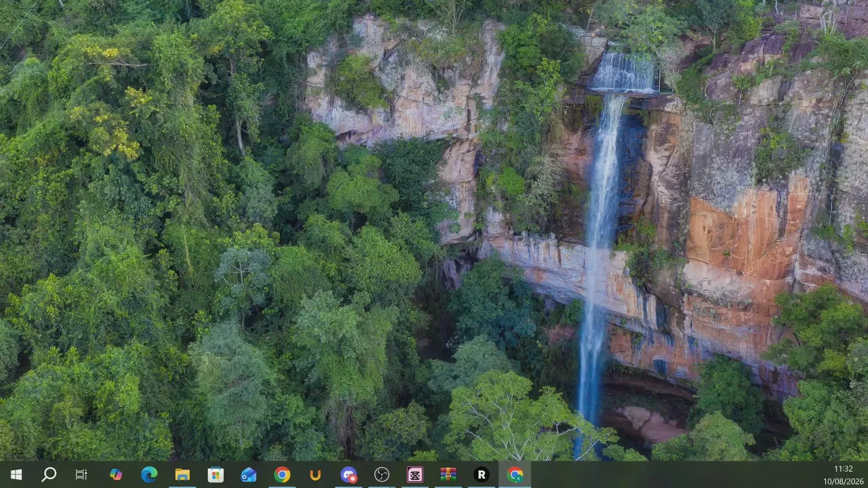This screenshot has width=868, height=488.
Task: Launch Microsoft Copilot from the taskbar
Action: tap(116, 474)
